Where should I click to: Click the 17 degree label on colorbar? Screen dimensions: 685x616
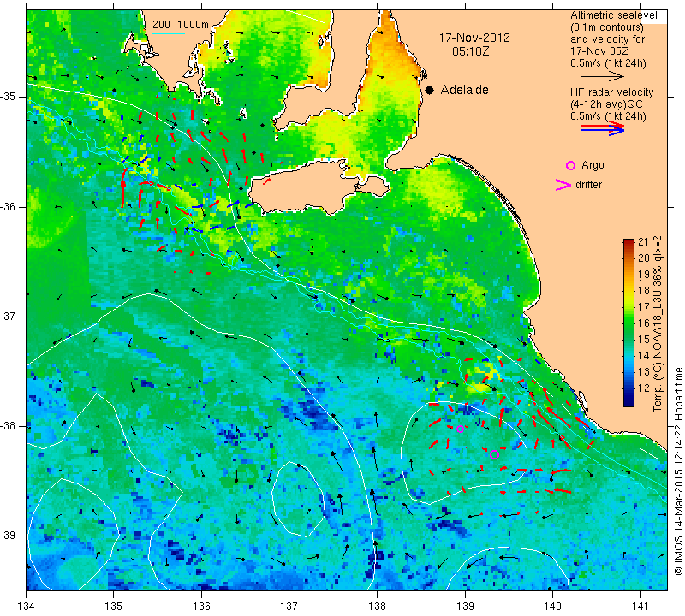tap(644, 306)
